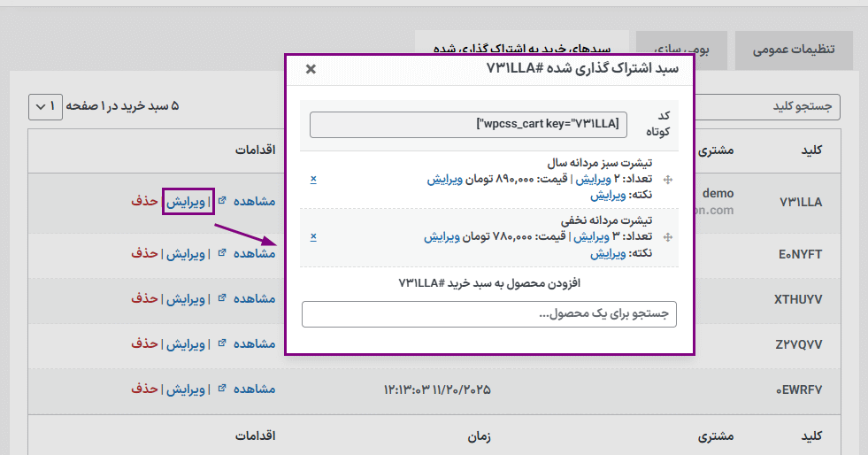Edit quantity of تیشرت سبز مردانه سال

592,180
